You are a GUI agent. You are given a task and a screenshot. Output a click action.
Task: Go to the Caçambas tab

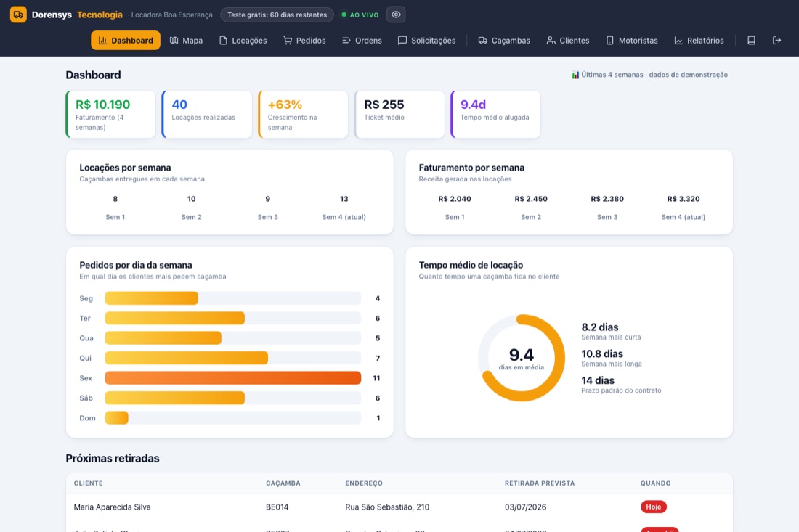[x=504, y=40]
